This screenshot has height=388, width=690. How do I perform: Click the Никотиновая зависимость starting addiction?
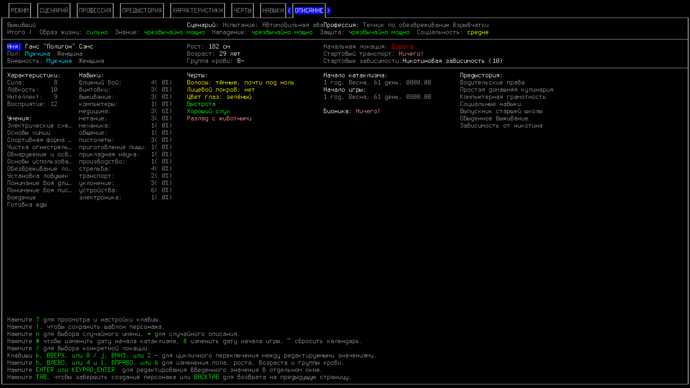tap(452, 61)
